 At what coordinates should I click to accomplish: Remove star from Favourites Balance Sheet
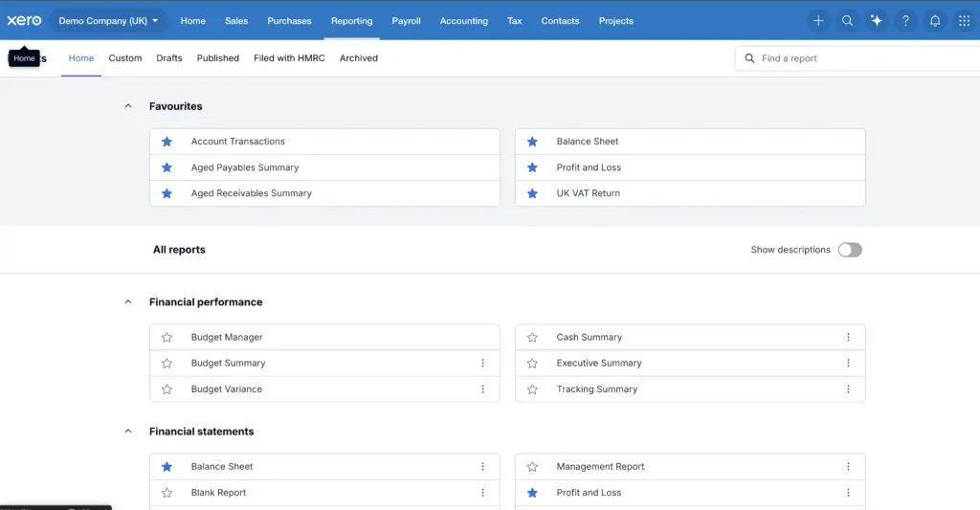click(532, 142)
